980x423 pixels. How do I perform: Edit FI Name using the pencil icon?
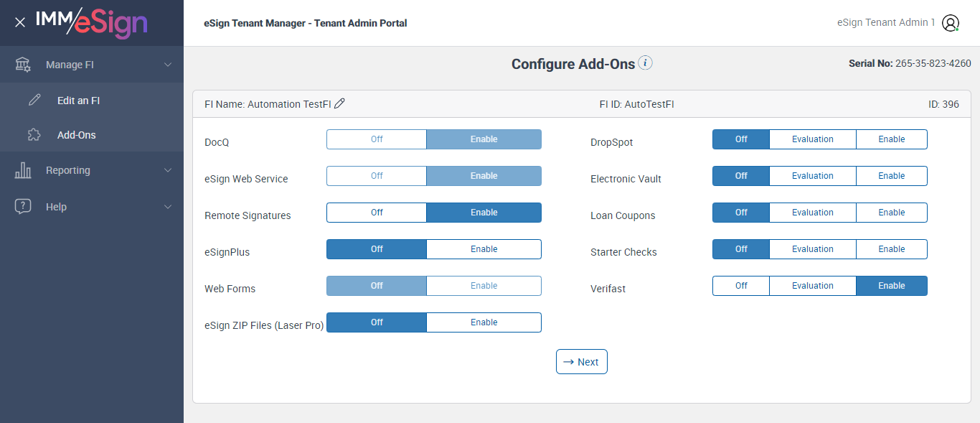[340, 103]
